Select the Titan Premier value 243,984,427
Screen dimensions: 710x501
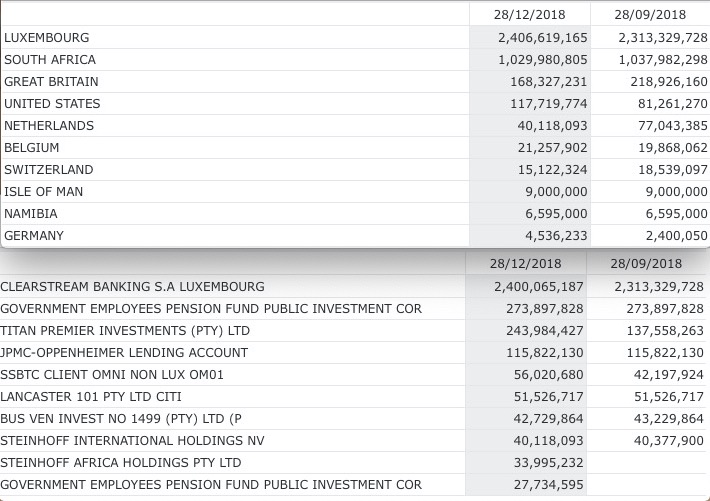(545, 331)
